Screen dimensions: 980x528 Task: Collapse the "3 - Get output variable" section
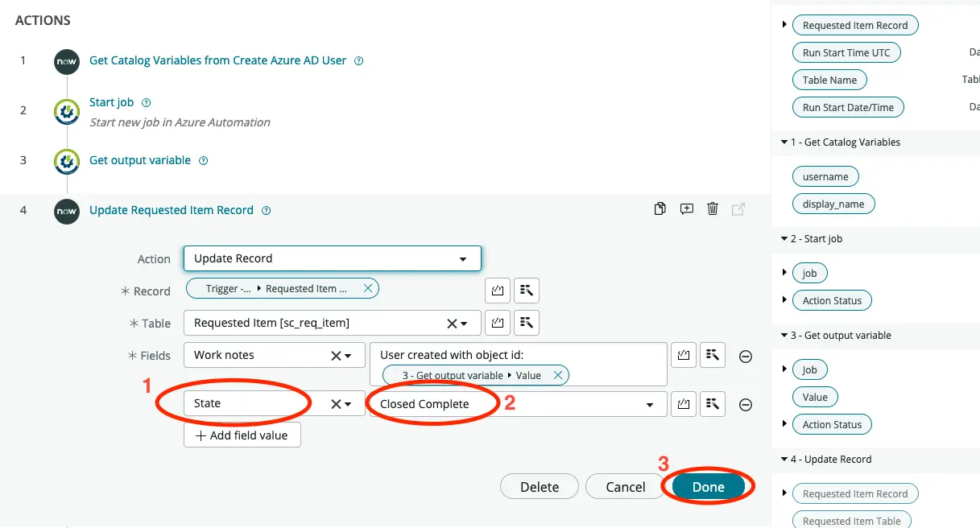(784, 336)
